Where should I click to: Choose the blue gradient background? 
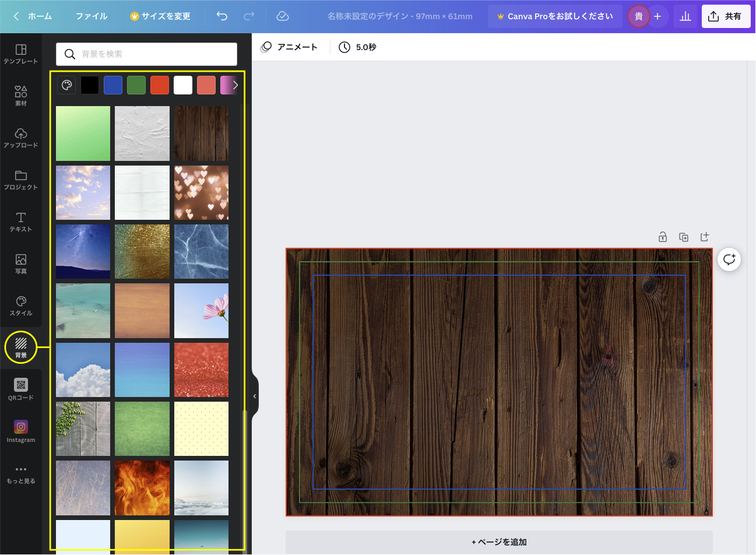[142, 370]
